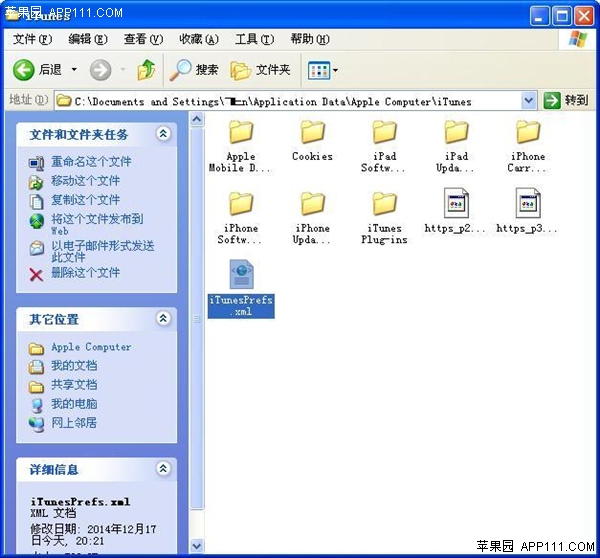Toggle the Folders (文件夹) pane

(260, 70)
